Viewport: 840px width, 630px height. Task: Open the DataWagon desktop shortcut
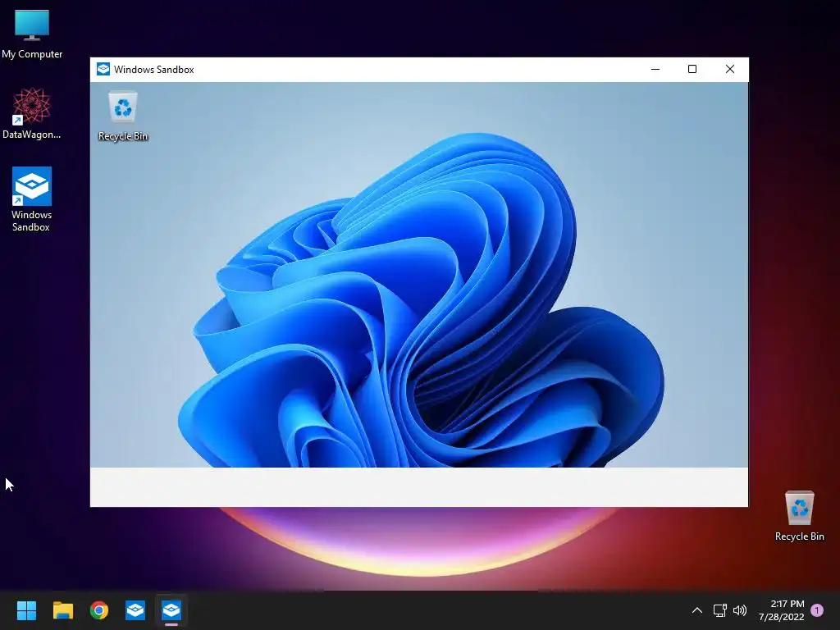(32, 113)
